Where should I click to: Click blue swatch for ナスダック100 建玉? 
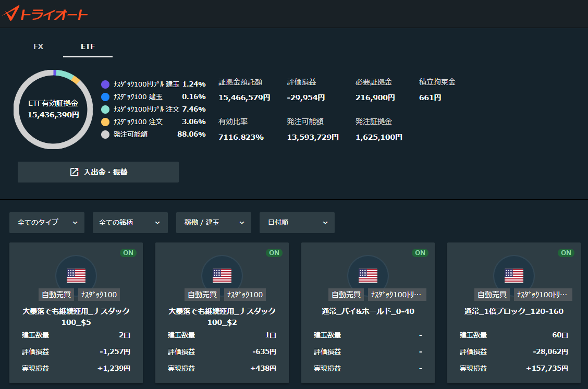(105, 97)
